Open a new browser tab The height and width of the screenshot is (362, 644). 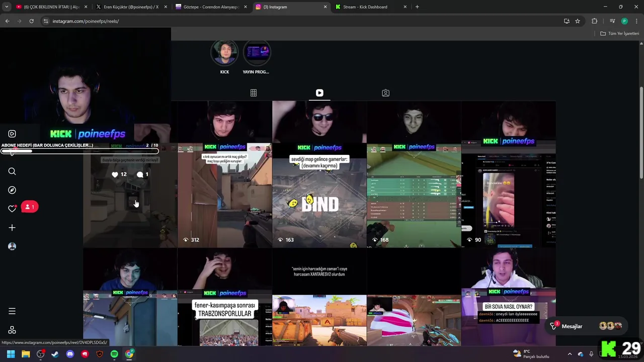[417, 7]
